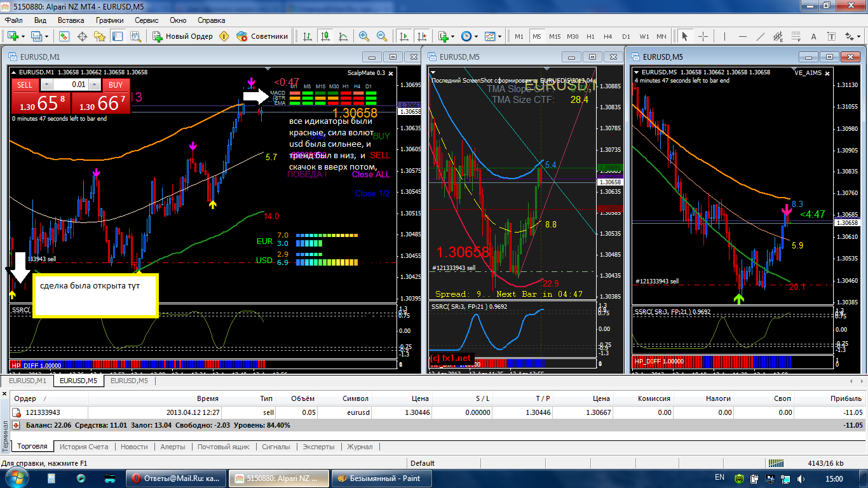Click the red SELL one-click button
The image size is (868, 488).
point(25,85)
